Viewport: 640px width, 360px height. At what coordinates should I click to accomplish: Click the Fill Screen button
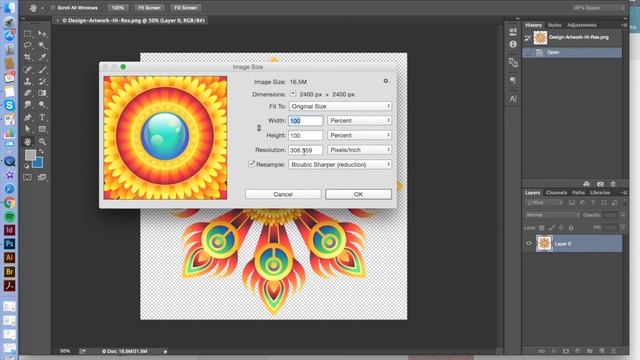pyautogui.click(x=185, y=8)
